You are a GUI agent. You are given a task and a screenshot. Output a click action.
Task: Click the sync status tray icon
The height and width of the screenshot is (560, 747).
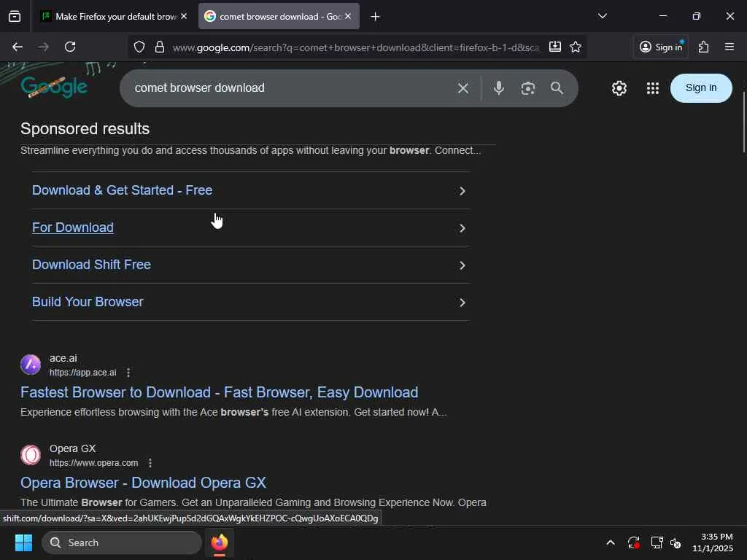click(x=634, y=542)
